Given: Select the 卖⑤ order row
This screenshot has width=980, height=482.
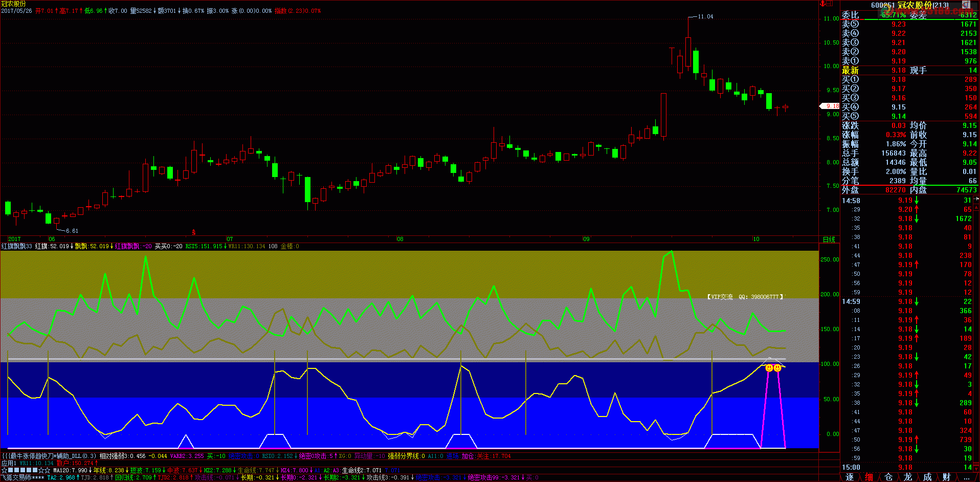Looking at the screenshot, I should click(x=909, y=24).
